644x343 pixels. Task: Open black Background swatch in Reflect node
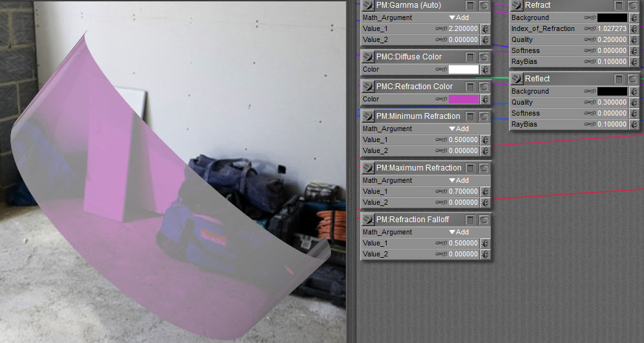click(x=612, y=91)
